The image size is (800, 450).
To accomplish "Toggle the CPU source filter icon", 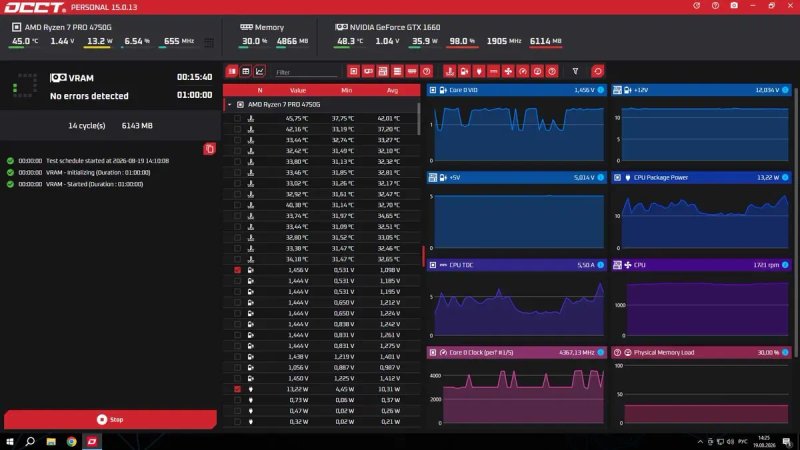I will pos(354,71).
